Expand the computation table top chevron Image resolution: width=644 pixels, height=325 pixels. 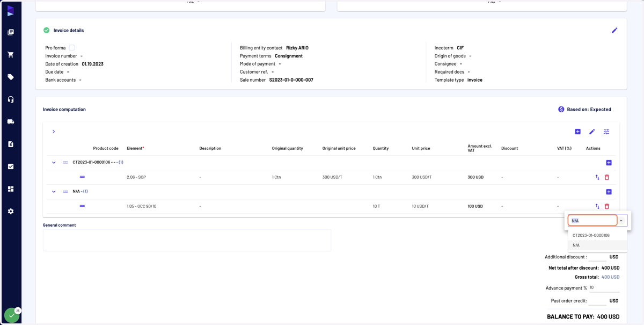tap(54, 132)
